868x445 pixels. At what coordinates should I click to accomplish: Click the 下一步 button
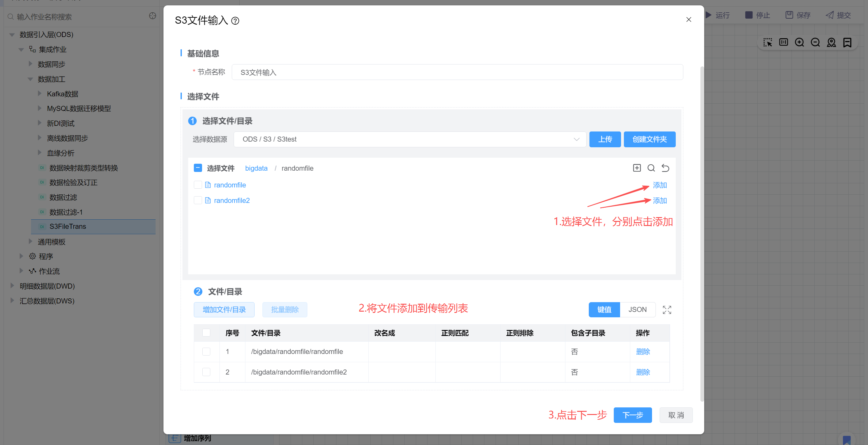632,415
